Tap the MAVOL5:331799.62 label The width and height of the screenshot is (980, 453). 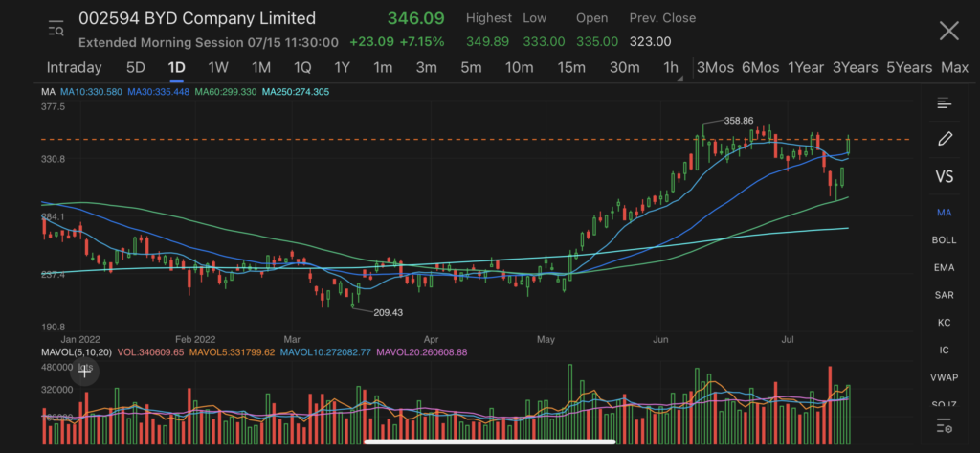232,352
